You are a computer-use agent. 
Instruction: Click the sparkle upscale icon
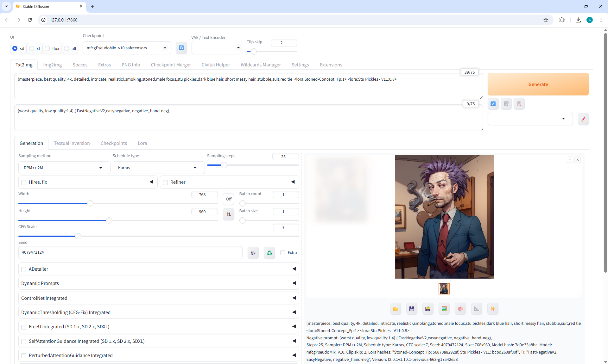[492, 309]
